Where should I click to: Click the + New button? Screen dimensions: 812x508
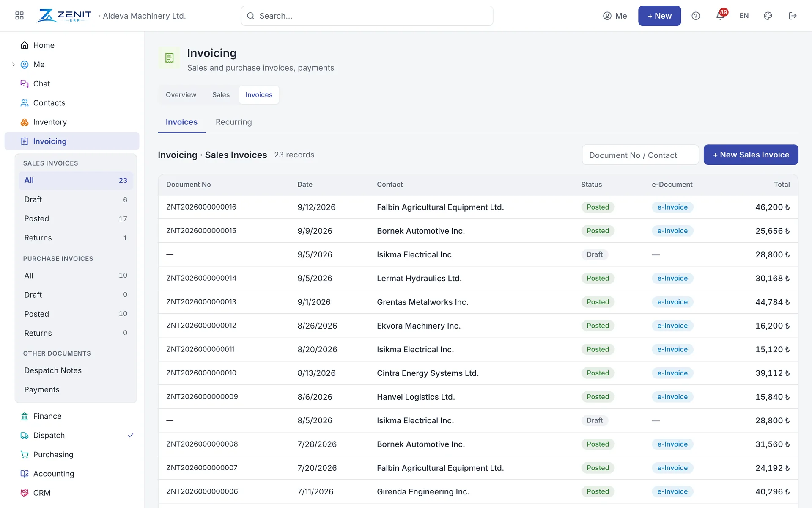point(659,16)
